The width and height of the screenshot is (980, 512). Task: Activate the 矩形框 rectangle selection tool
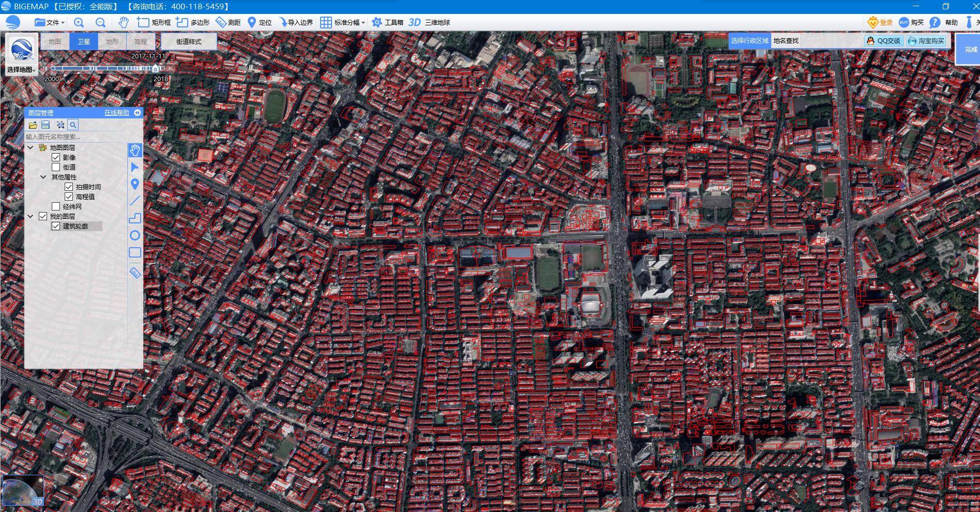pos(154,22)
